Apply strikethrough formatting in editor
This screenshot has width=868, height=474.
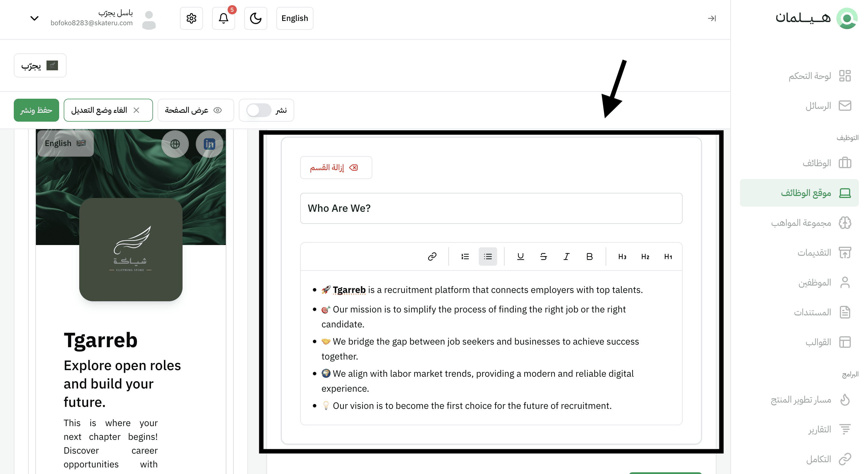click(543, 257)
